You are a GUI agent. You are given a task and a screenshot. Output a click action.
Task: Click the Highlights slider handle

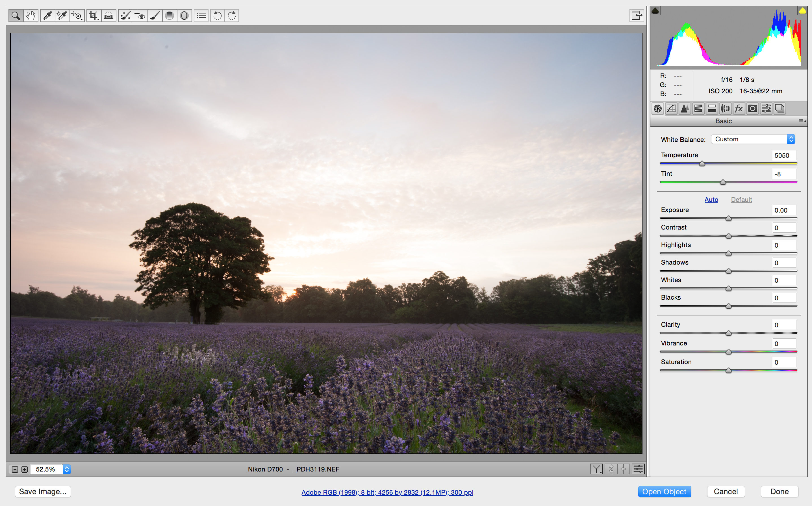coord(729,253)
